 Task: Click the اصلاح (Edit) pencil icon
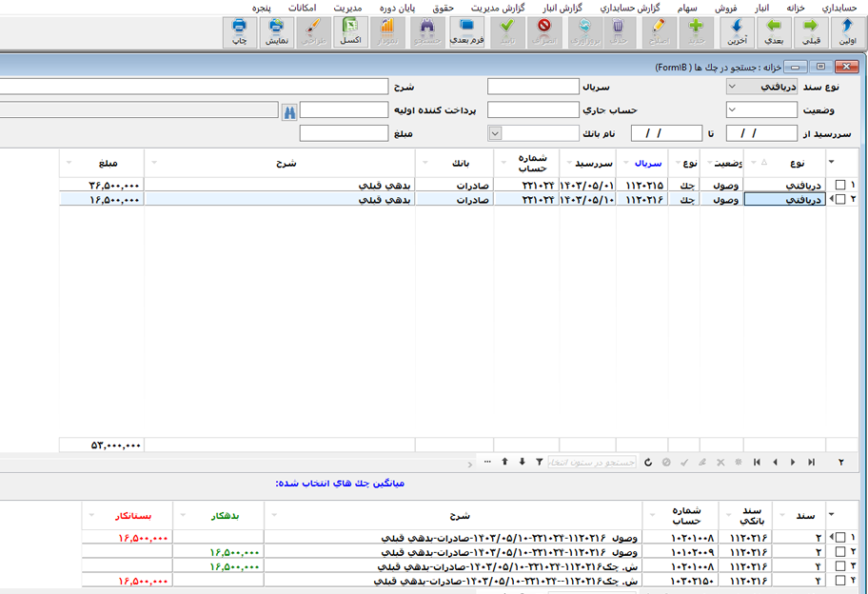[659, 32]
